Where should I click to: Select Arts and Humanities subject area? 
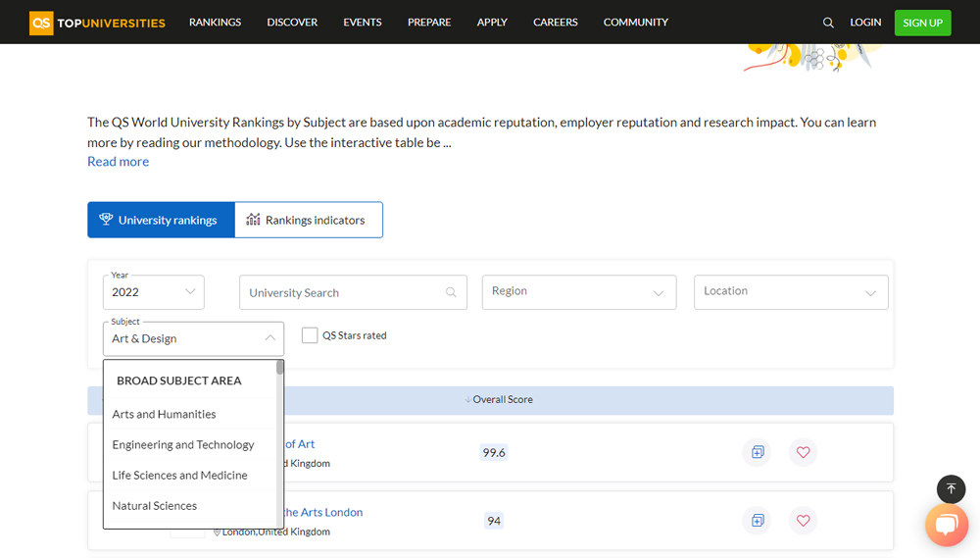pos(164,414)
